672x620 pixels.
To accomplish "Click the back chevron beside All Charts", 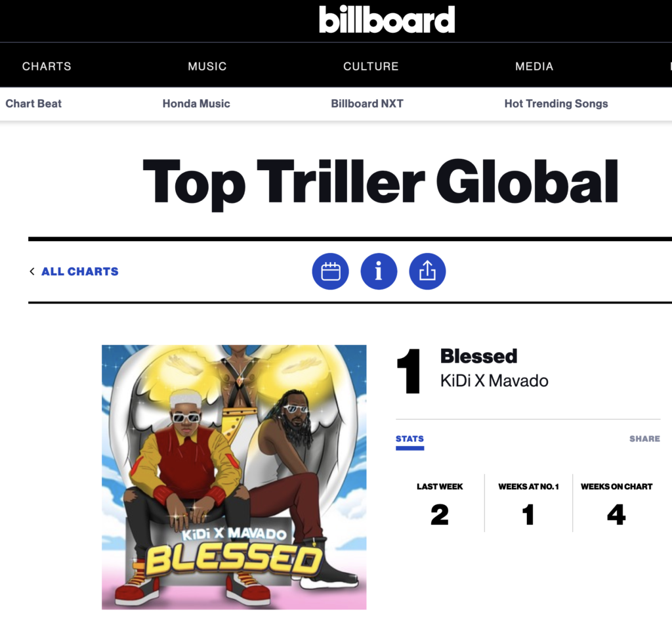I will (32, 271).
